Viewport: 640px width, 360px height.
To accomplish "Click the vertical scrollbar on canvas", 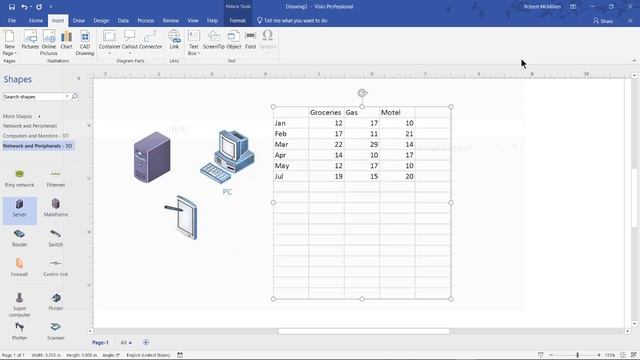I will [634, 198].
